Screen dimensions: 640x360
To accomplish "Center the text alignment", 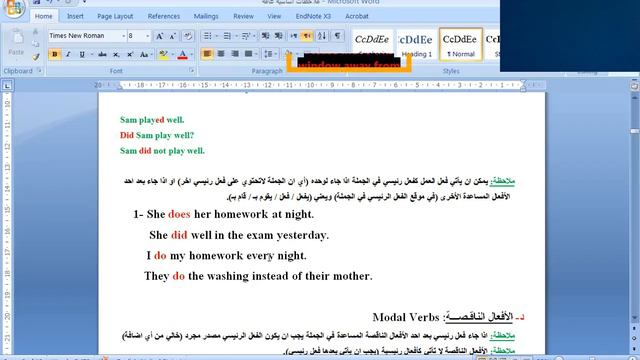I will (221, 54).
